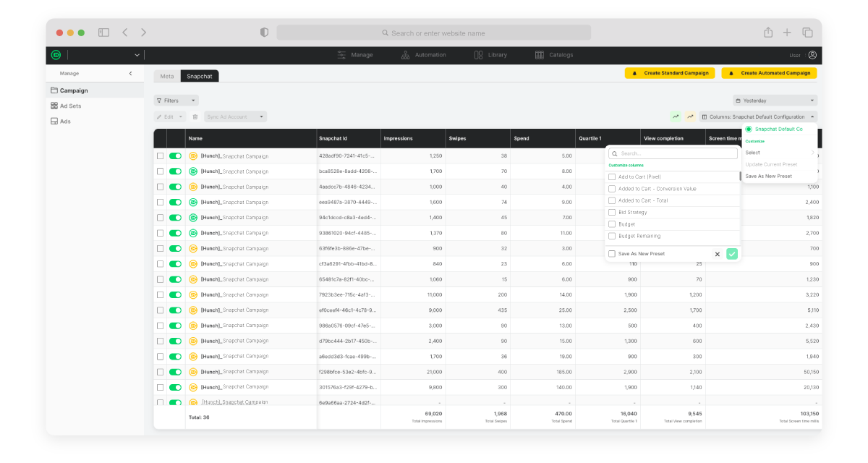
Task: Click into the column Search field
Action: 673,153
